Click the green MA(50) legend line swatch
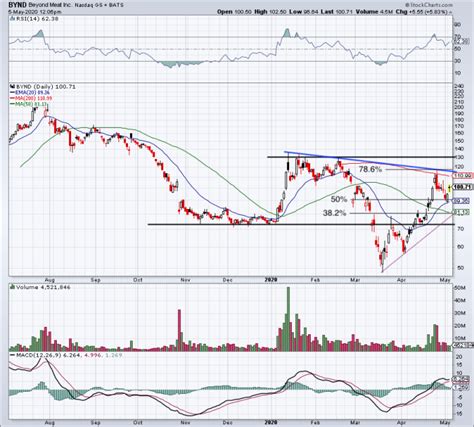Viewport: 474px width, 427px height. [13, 104]
